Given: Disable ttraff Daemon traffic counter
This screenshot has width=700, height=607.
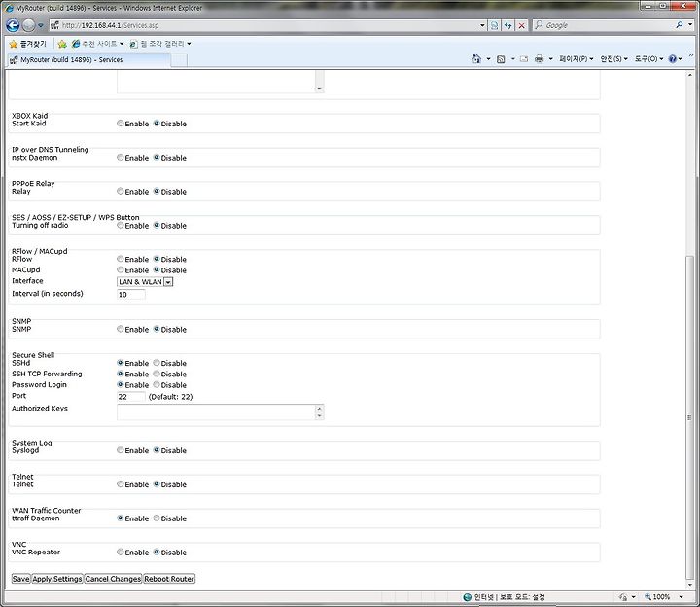Looking at the screenshot, I should 157,518.
